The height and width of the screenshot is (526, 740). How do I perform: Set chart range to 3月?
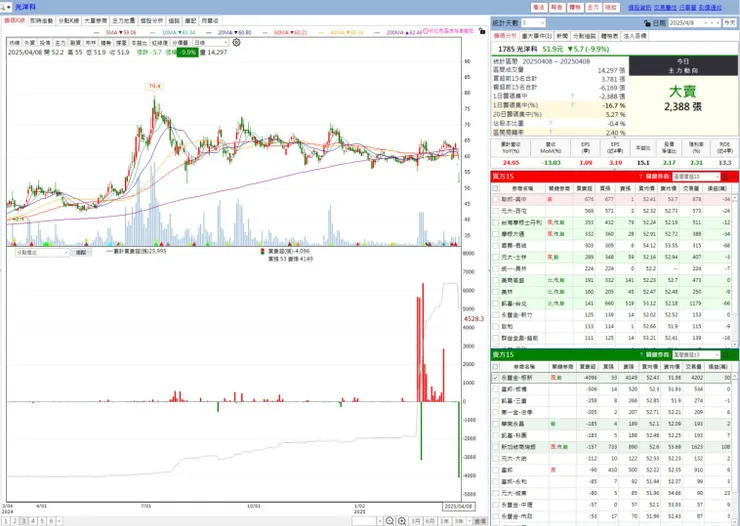pos(415,521)
